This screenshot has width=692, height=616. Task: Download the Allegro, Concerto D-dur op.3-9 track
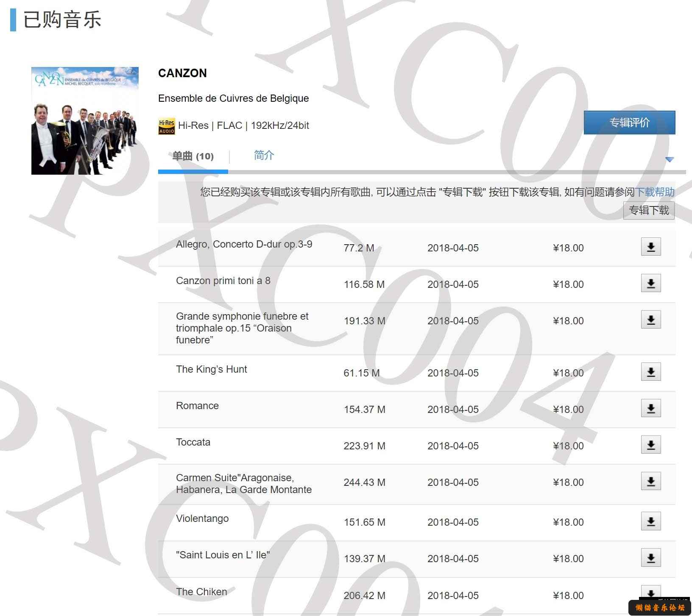point(651,247)
